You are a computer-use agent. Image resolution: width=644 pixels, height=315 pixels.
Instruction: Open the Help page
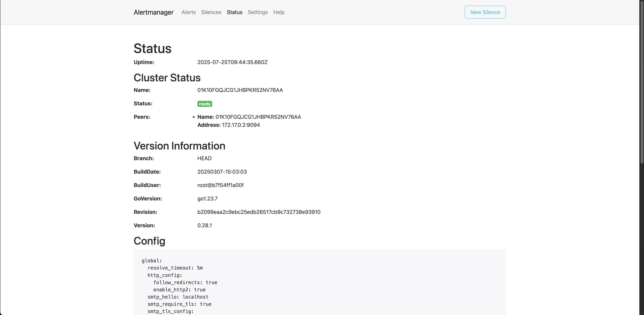[x=279, y=12]
